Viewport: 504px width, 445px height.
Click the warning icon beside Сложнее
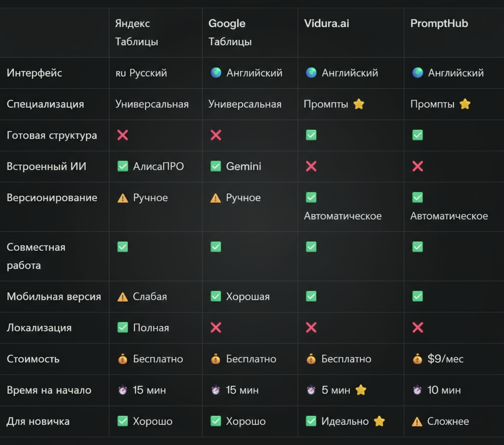tap(417, 421)
